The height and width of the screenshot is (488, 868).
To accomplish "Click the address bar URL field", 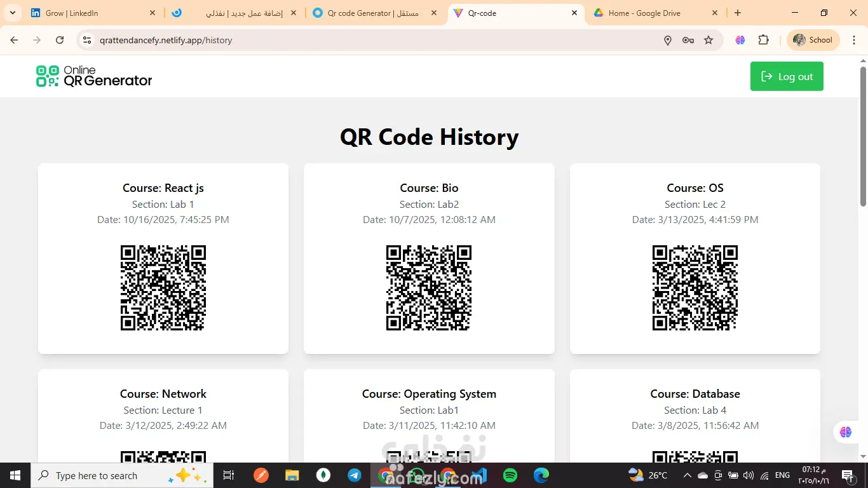I will [375, 40].
